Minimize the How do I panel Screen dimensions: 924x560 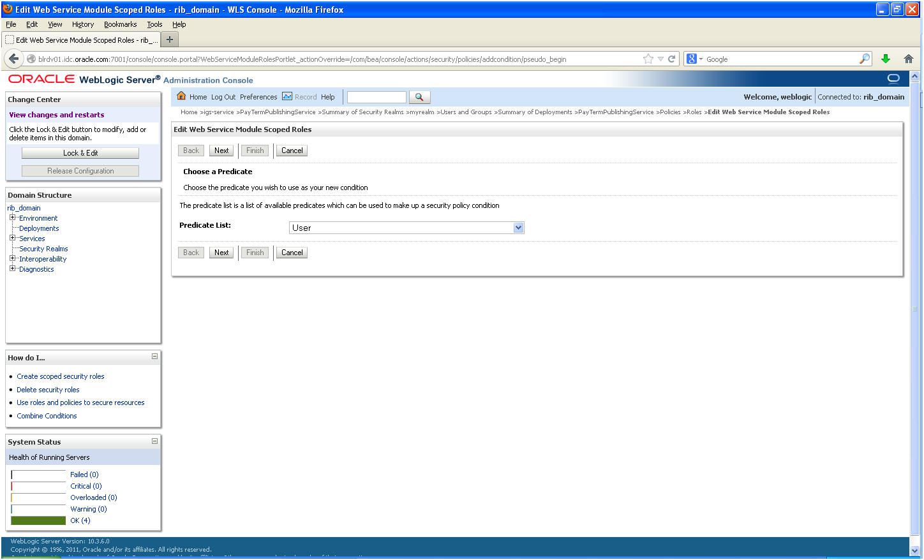(154, 357)
